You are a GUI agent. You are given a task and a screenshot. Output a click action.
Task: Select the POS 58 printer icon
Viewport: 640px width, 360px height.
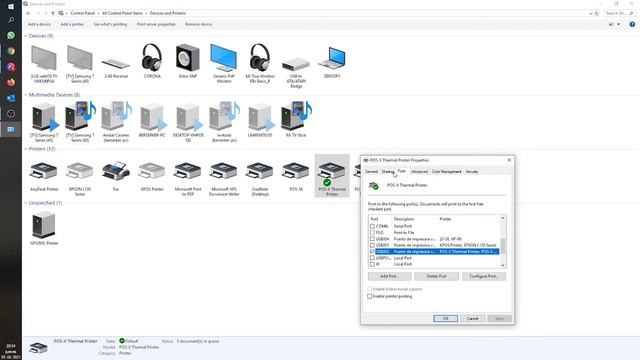coord(296,176)
